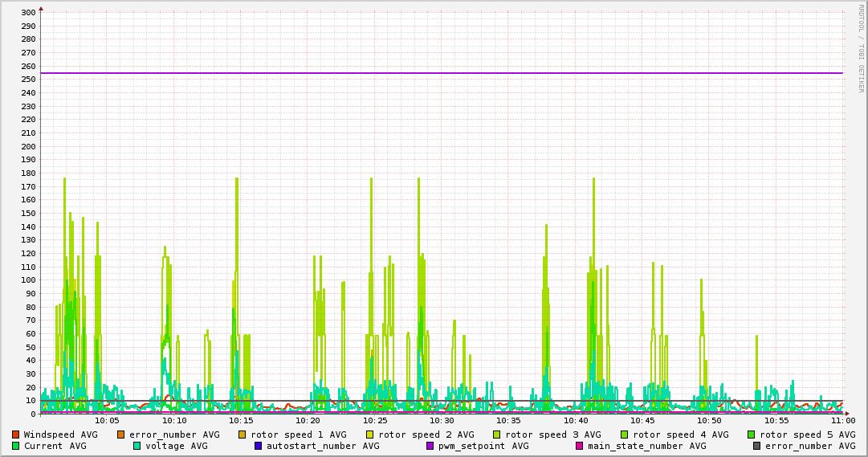Click the red Windspeed AVG legend swatch
The width and height of the screenshot is (868, 457).
pyautogui.click(x=15, y=435)
